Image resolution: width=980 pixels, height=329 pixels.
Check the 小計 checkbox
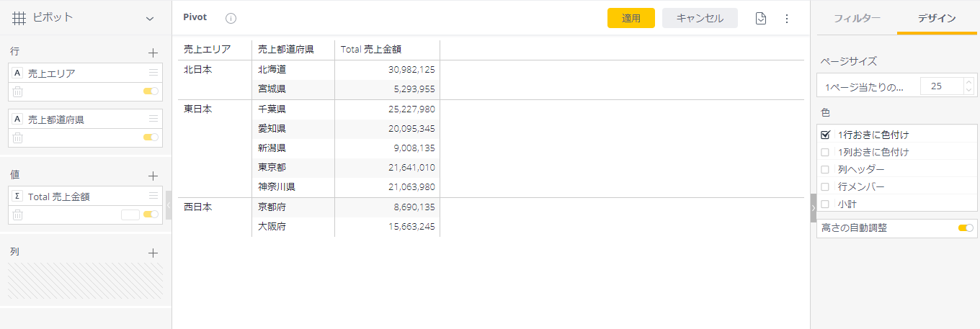826,204
